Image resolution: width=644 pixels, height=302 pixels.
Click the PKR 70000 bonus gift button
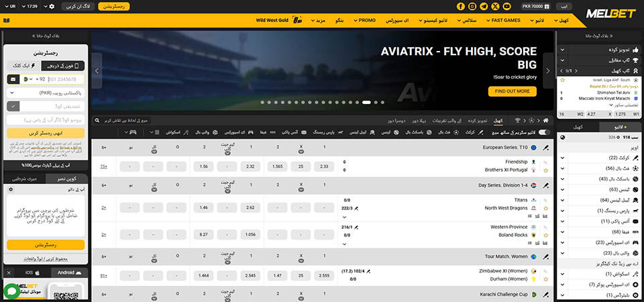[x=535, y=7]
